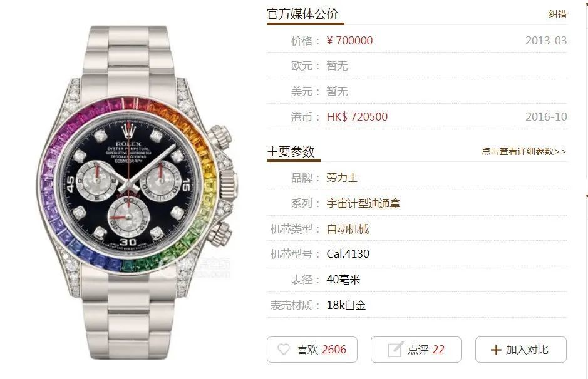Click the 2016-10 date next to HK price

coord(546,117)
